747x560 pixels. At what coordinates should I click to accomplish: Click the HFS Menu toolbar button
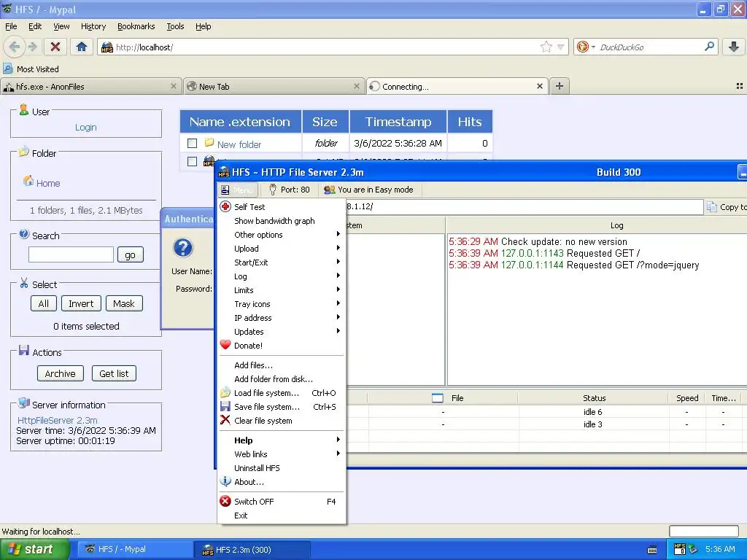point(237,190)
